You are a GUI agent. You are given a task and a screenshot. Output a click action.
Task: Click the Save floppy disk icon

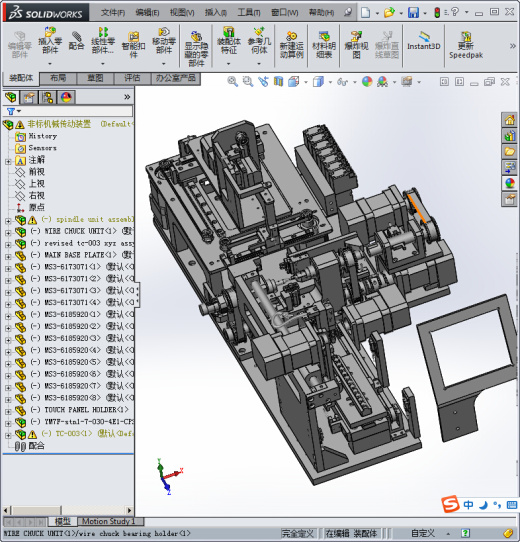(x=414, y=13)
